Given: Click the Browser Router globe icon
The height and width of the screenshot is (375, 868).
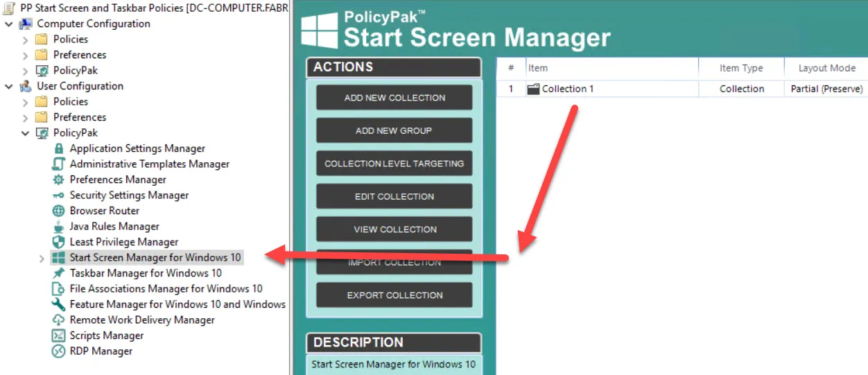Looking at the screenshot, I should [59, 211].
